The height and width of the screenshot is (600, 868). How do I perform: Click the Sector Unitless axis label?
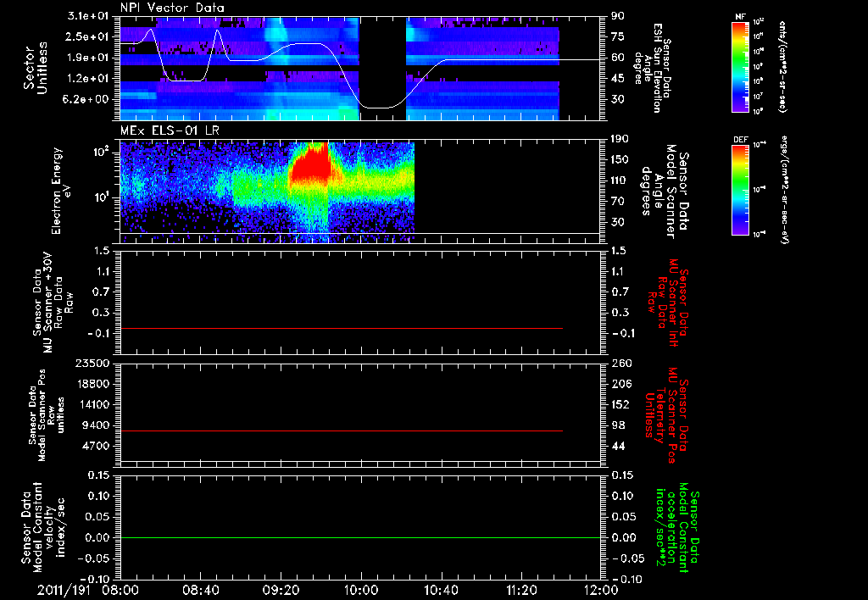(36, 68)
